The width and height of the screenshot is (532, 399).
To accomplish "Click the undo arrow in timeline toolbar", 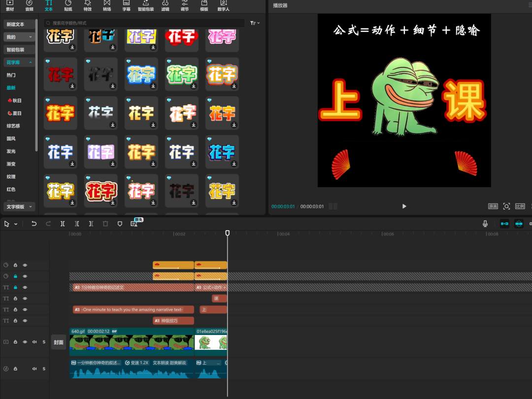I will 34,224.
